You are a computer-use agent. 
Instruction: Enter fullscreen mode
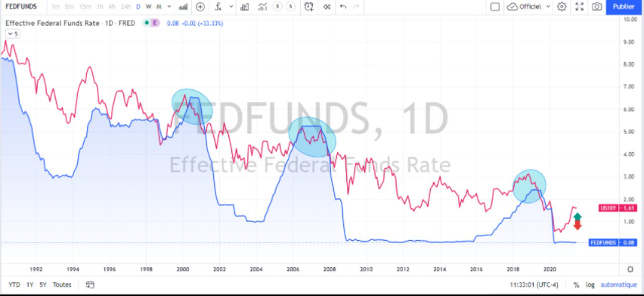click(x=580, y=7)
